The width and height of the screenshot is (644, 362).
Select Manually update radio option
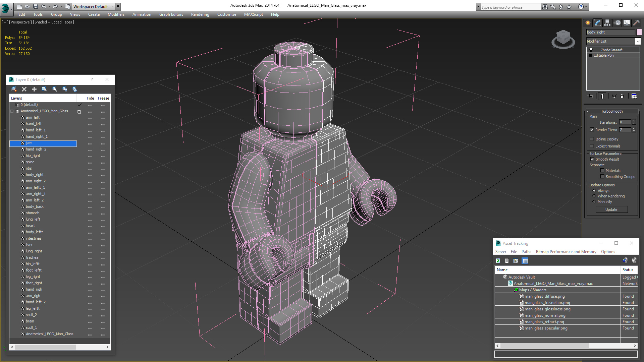(x=594, y=202)
